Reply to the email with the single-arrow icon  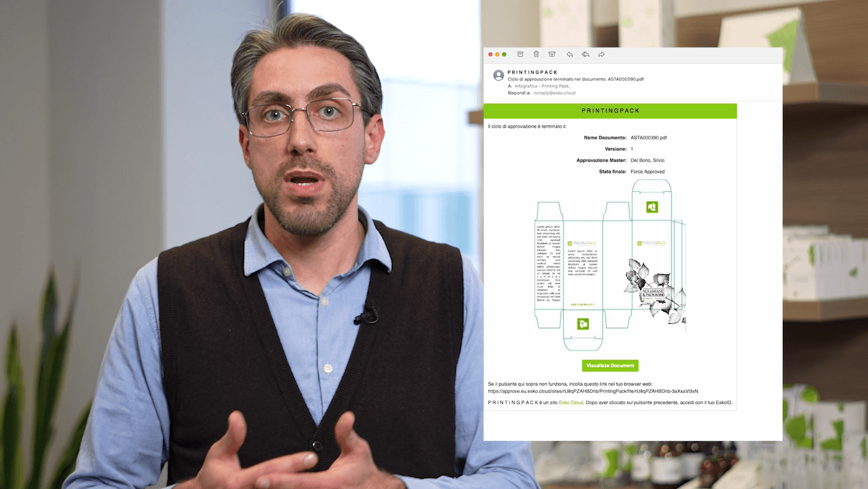[x=570, y=54]
